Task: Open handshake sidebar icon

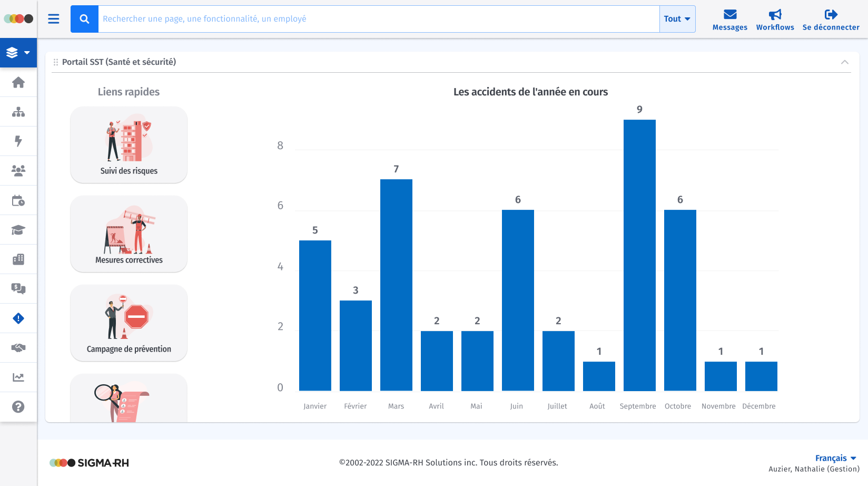Action: coord(18,348)
